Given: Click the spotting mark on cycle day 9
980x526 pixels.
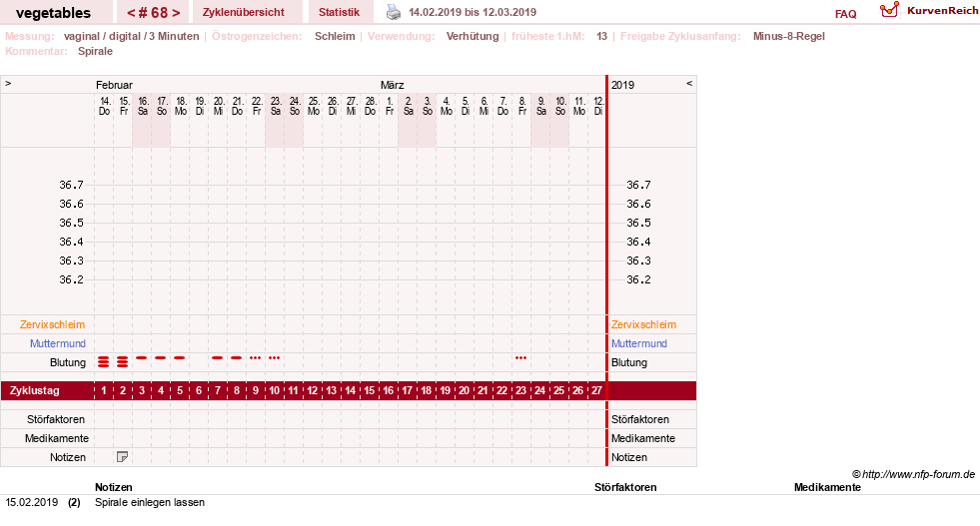Looking at the screenshot, I should 255,358.
